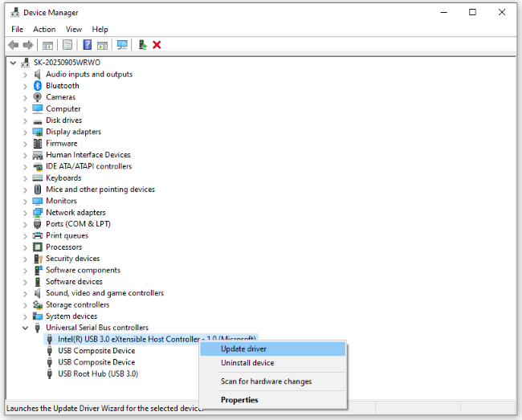
Task: Collapse Universal Serial Bus controllers arrow
Action: point(26,328)
